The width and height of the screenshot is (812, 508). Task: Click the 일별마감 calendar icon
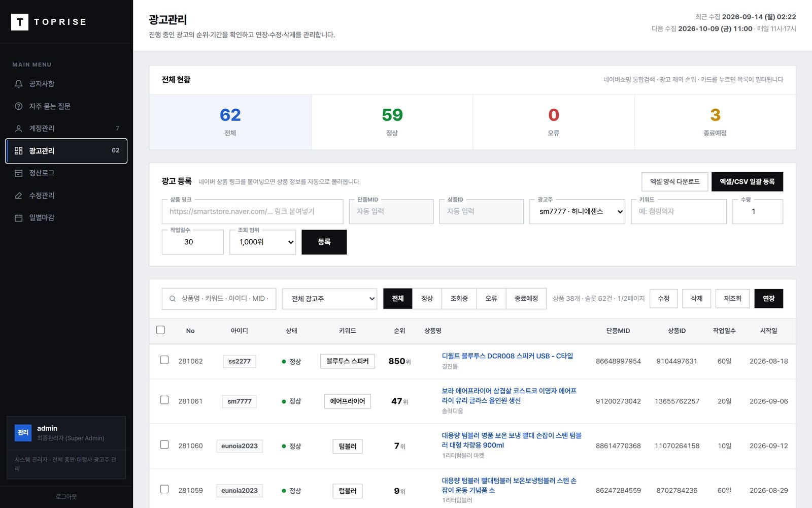[19, 218]
